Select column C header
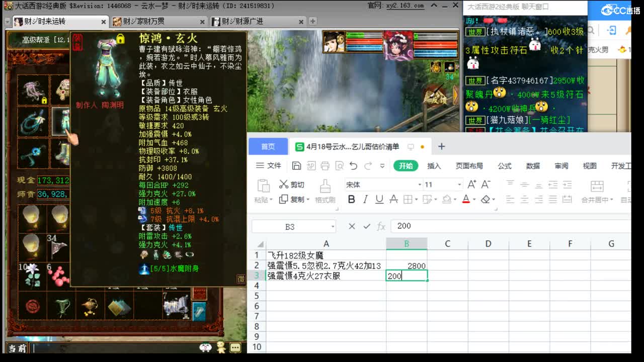 (x=447, y=244)
